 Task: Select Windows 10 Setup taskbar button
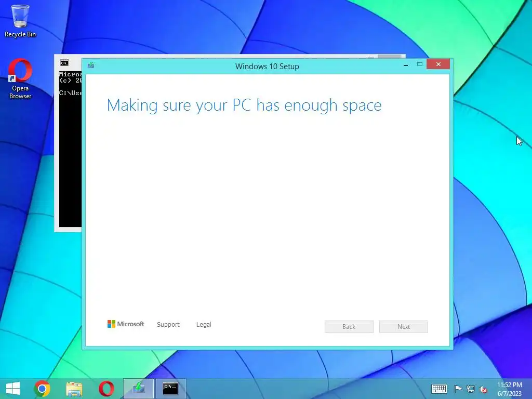point(138,389)
